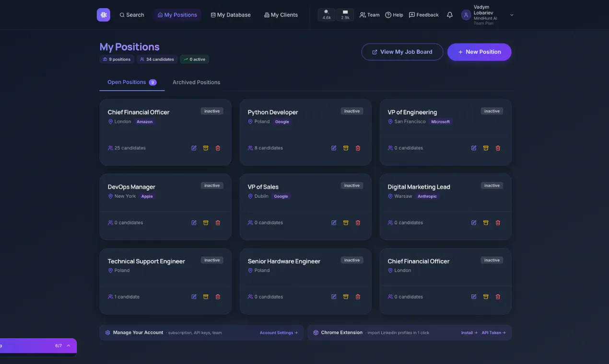The image size is (609, 364).
Task: Open the Feedback form
Action: (x=424, y=15)
